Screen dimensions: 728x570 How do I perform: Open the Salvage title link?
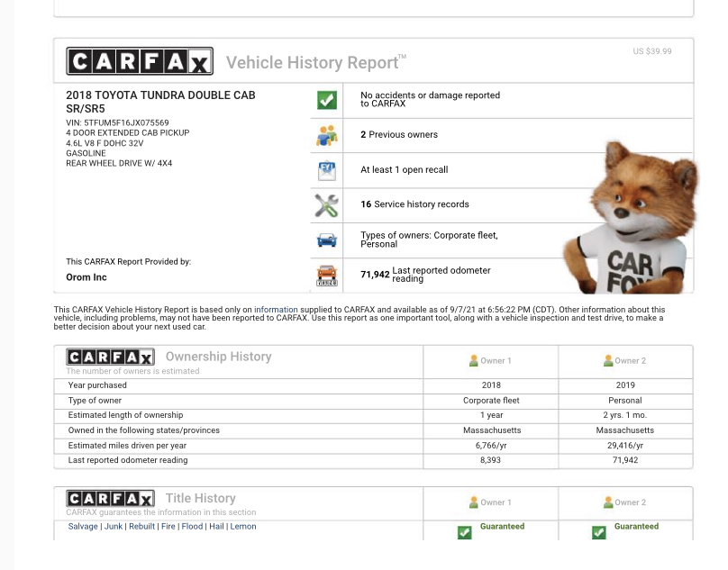[x=83, y=527]
